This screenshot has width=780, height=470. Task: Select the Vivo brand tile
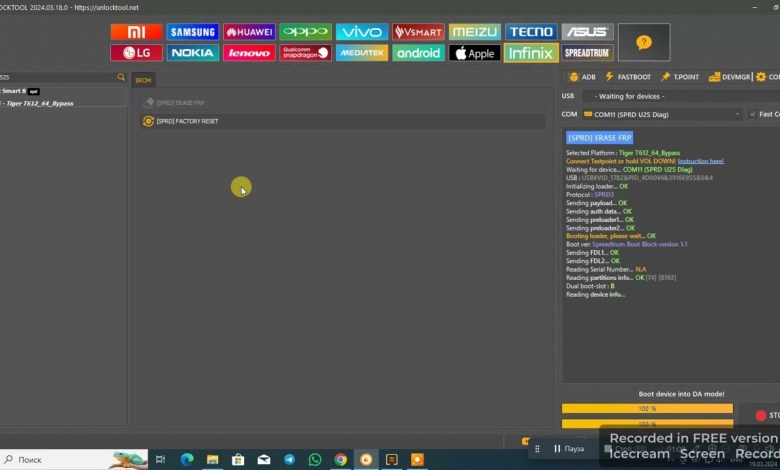point(362,32)
